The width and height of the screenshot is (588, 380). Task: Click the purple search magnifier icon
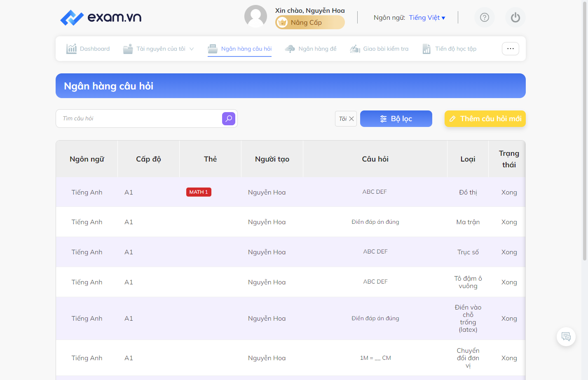click(x=229, y=119)
